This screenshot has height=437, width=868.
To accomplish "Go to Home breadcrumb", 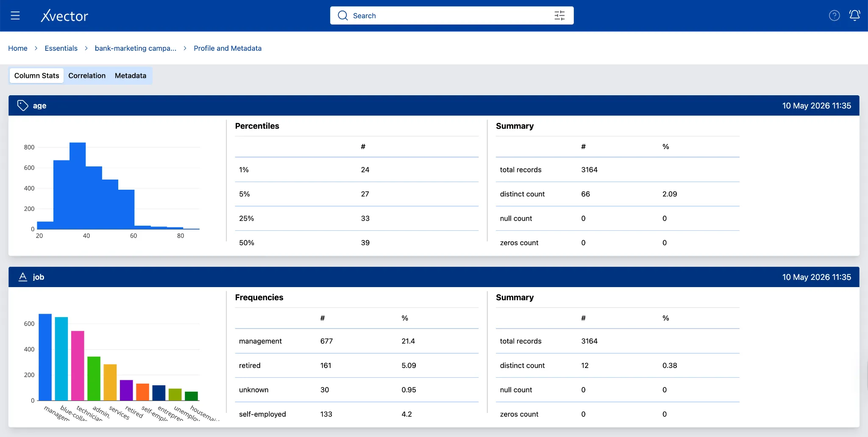I will (x=18, y=48).
